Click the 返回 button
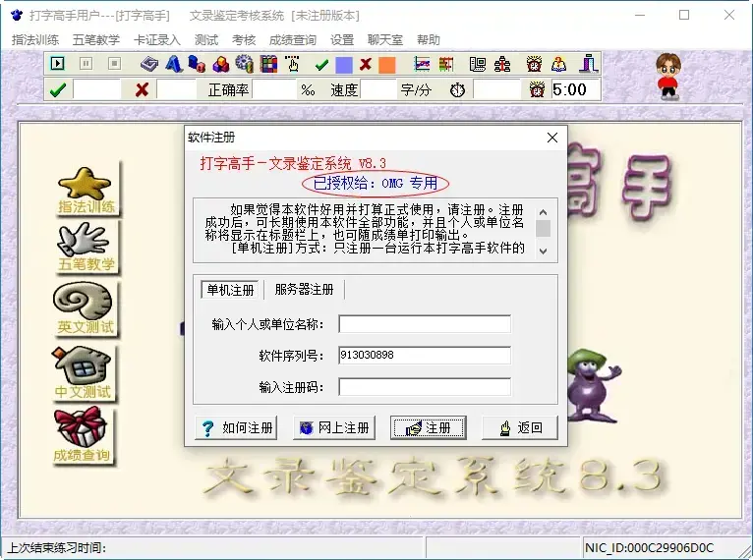This screenshot has width=753, height=560. coord(520,427)
